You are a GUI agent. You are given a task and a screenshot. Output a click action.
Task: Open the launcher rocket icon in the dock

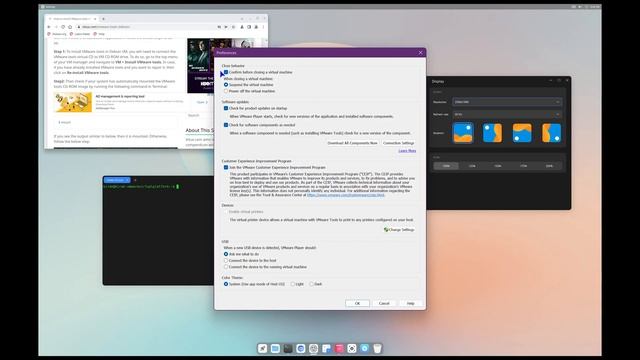point(262,348)
